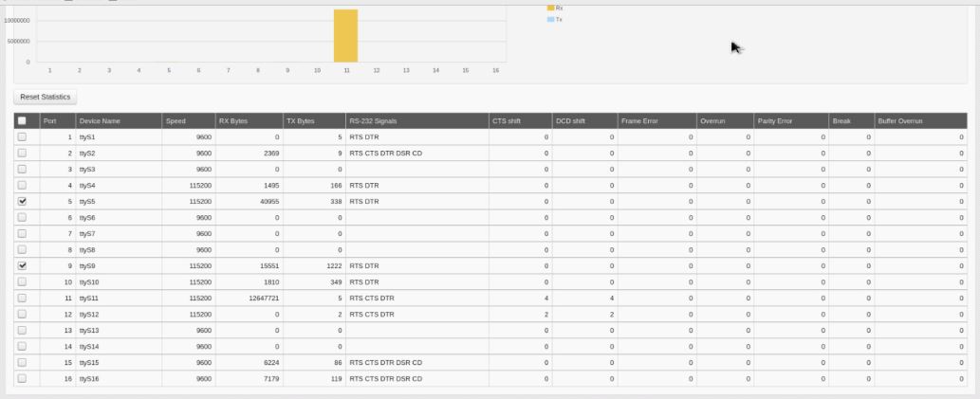Click the yellow bar for port 11 in chart
The width and height of the screenshot is (980, 399).
pos(345,36)
